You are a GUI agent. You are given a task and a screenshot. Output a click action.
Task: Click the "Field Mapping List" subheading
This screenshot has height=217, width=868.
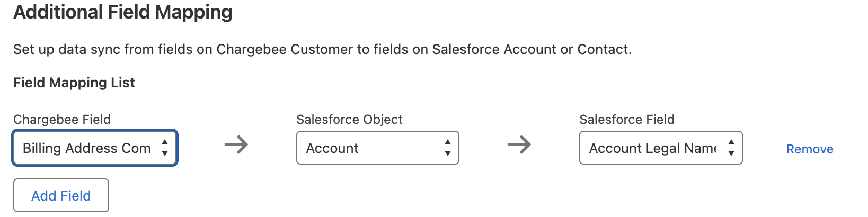(74, 83)
